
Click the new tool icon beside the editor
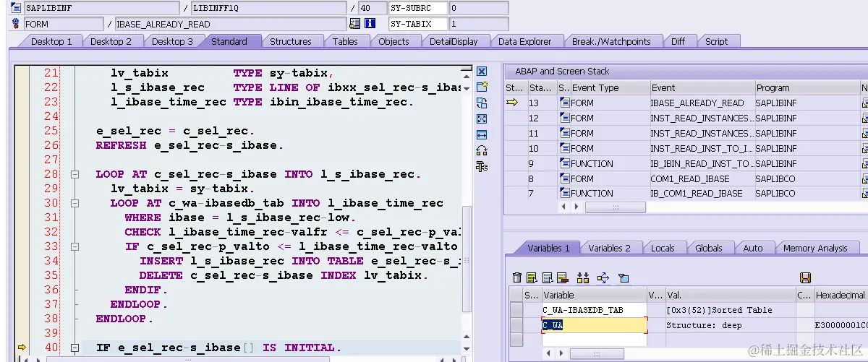tap(482, 87)
